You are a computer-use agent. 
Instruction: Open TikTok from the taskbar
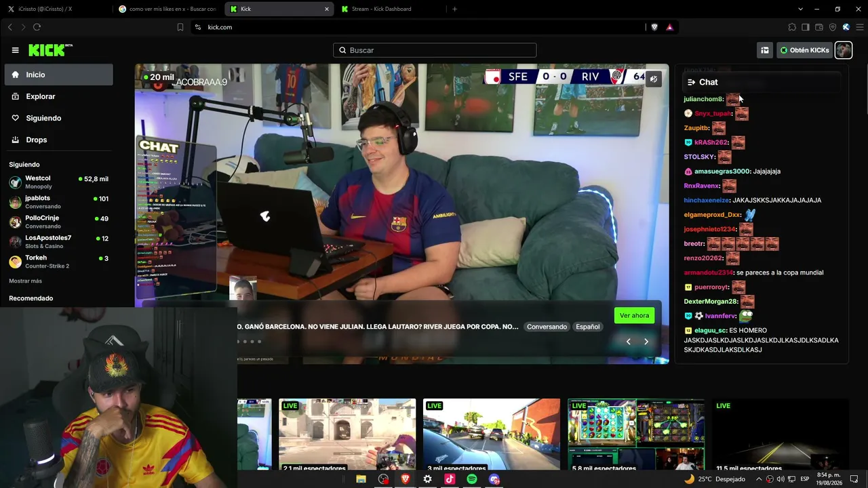coord(450,479)
